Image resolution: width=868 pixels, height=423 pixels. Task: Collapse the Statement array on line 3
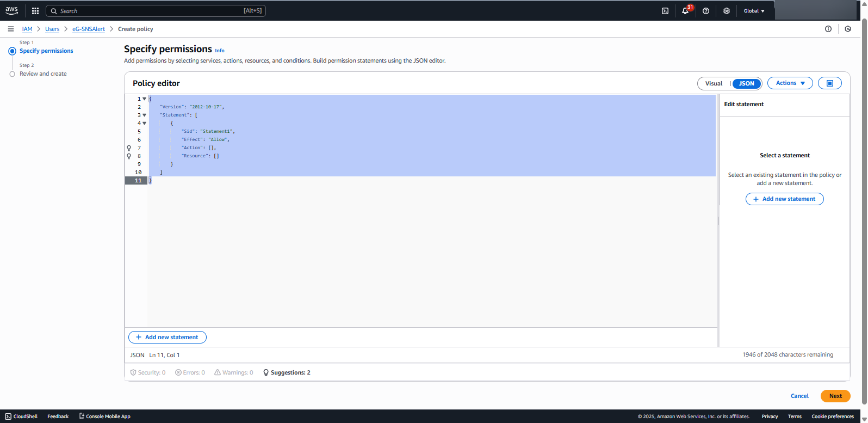click(x=144, y=115)
